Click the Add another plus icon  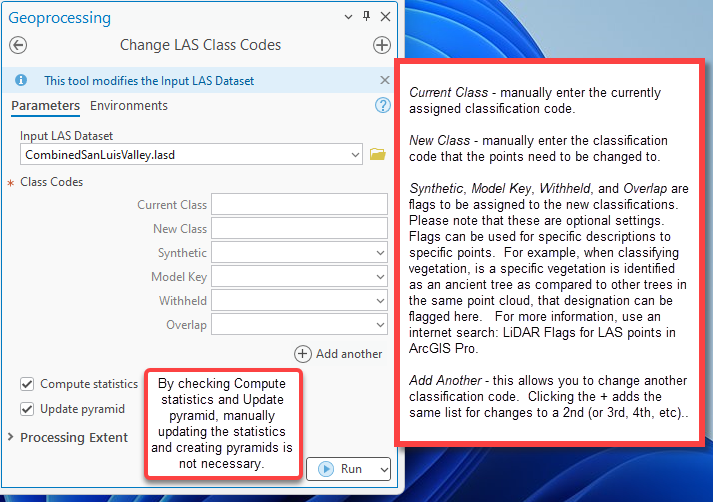302,353
